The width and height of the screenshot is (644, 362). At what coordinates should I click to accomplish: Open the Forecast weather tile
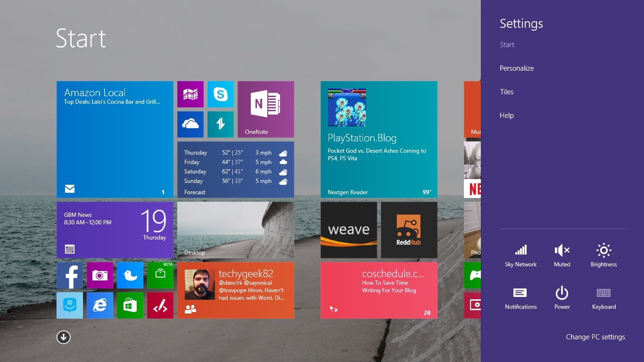(236, 170)
